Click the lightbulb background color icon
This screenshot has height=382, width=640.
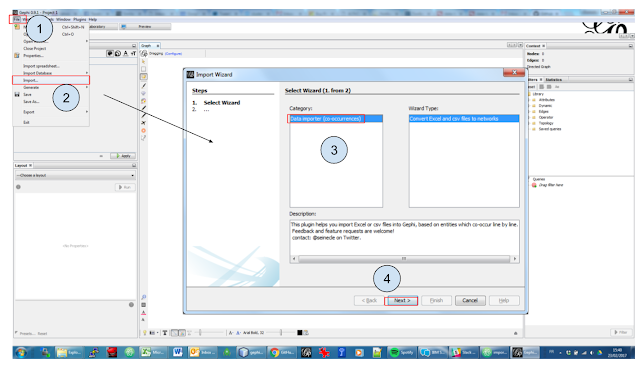pyautogui.click(x=144, y=333)
